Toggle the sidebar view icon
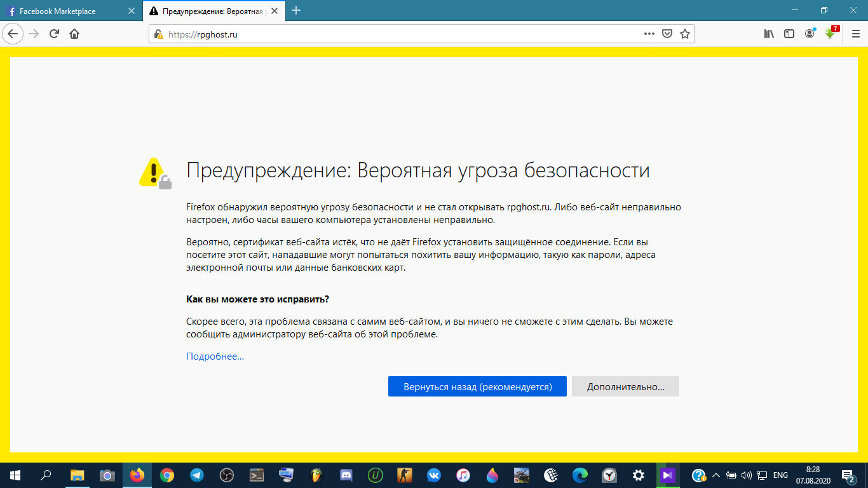 pos(789,34)
